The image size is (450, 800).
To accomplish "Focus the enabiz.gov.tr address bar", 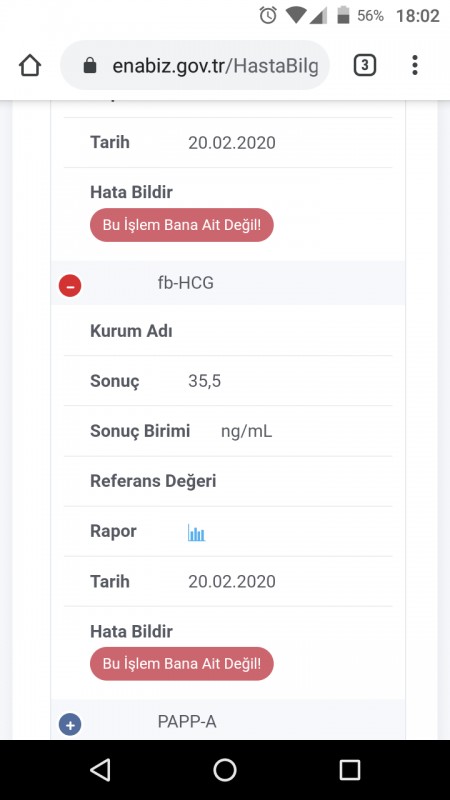I will pyautogui.click(x=195, y=65).
